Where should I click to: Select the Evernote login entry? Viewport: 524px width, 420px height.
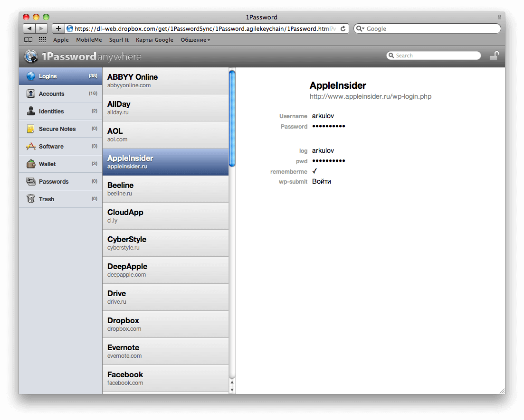click(x=165, y=351)
